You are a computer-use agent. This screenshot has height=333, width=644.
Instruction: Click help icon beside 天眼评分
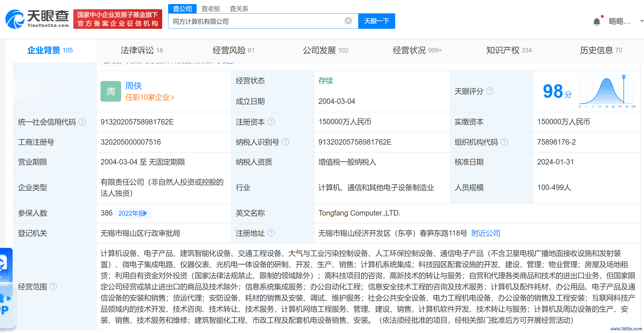490,91
